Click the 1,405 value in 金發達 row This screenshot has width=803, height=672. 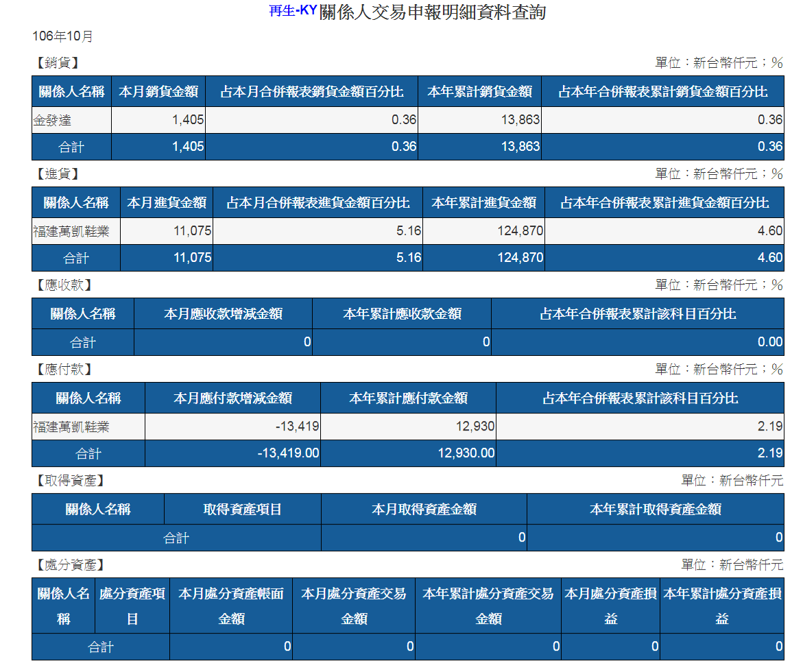click(x=188, y=120)
